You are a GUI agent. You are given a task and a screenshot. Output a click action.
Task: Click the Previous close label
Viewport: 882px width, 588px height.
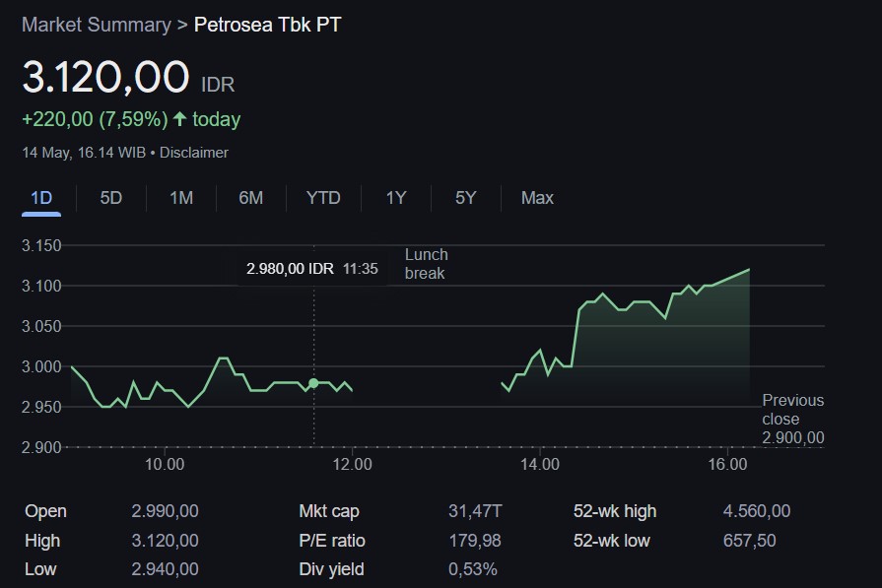[792, 410]
